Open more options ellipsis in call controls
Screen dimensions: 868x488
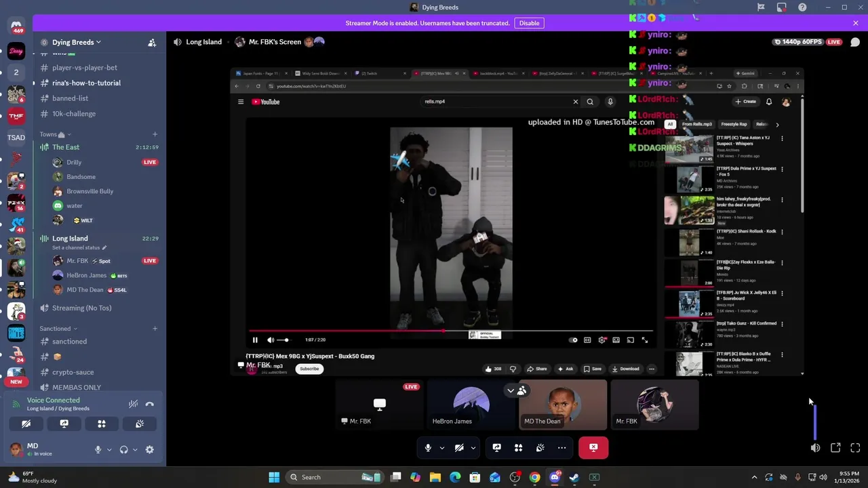click(561, 447)
